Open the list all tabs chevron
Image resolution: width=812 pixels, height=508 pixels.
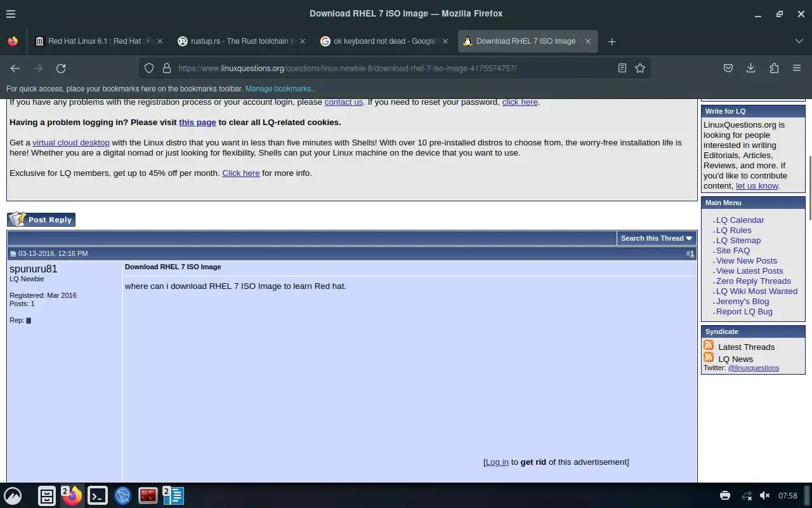tap(799, 41)
